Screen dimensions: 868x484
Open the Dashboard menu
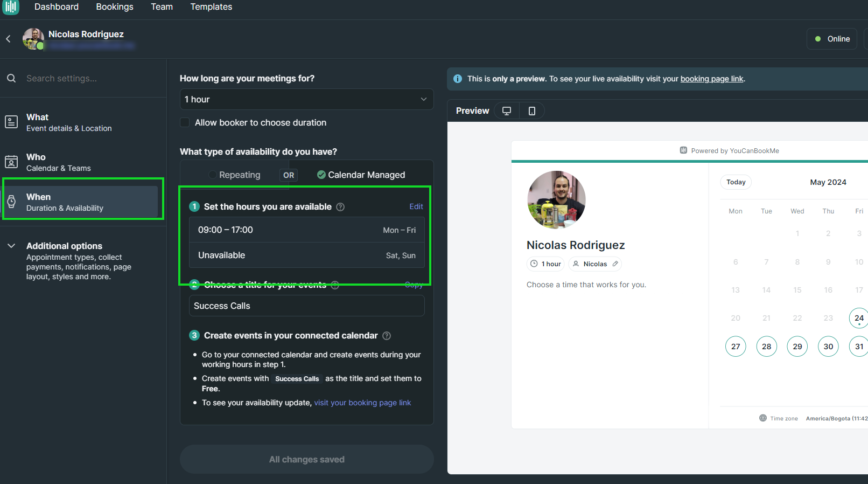coord(57,7)
